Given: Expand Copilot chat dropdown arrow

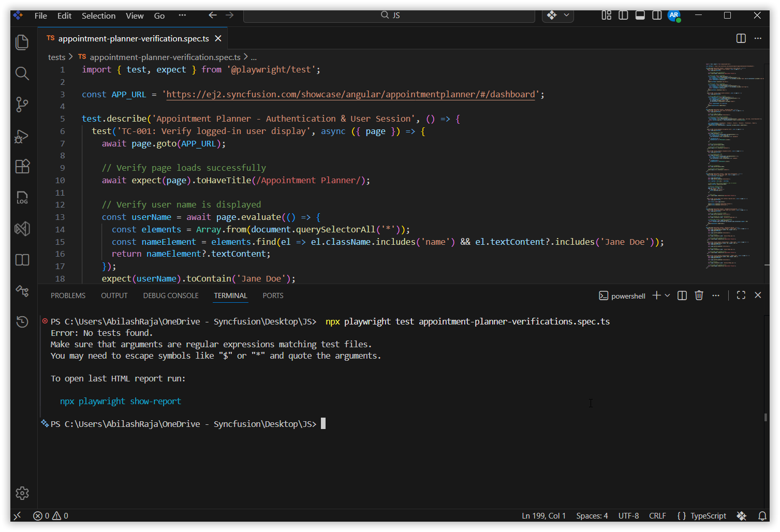Looking at the screenshot, I should pyautogui.click(x=567, y=15).
